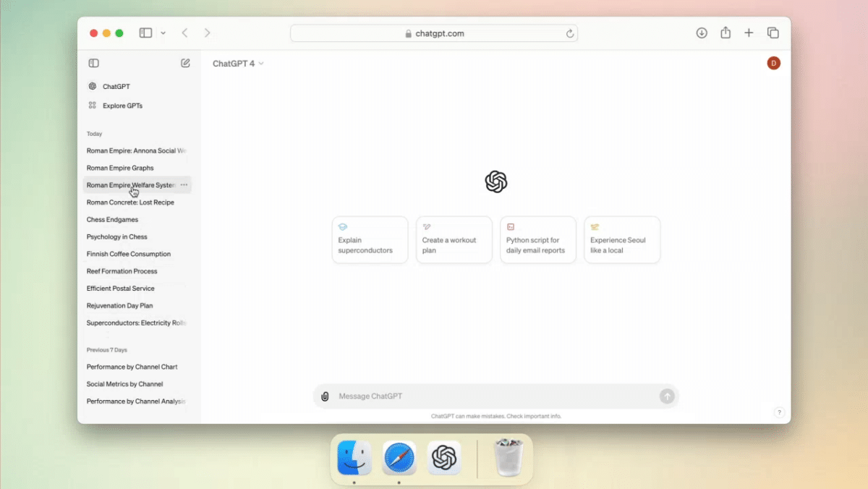Start a new chat using the pencil icon
This screenshot has height=489, width=868.
coord(185,63)
